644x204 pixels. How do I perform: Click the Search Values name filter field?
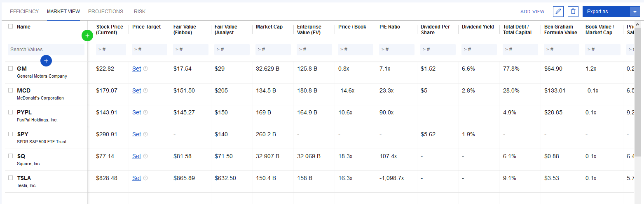46,50
